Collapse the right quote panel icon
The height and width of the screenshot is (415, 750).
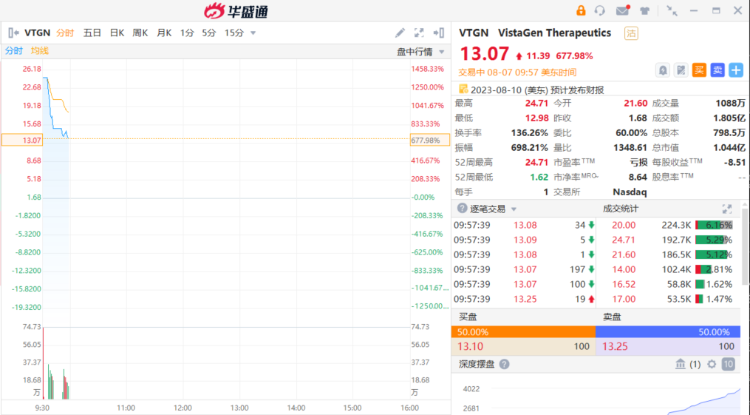(x=439, y=33)
